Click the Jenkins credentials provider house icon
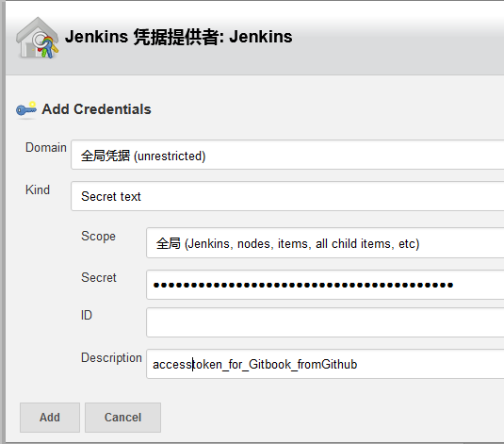The width and height of the screenshot is (504, 444). coord(38,38)
